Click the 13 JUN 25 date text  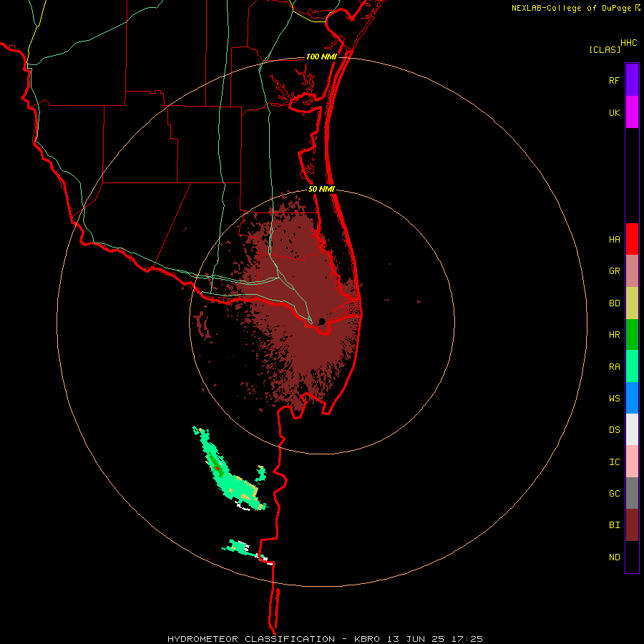[x=416, y=639]
